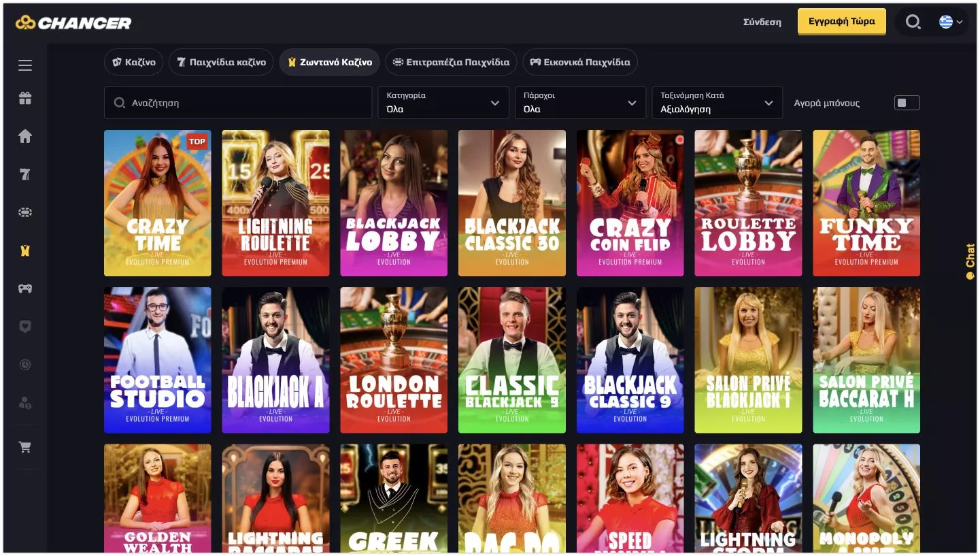Screen dimensions: 980x556
Task: Open the Speed Baccarat game
Action: point(630,498)
